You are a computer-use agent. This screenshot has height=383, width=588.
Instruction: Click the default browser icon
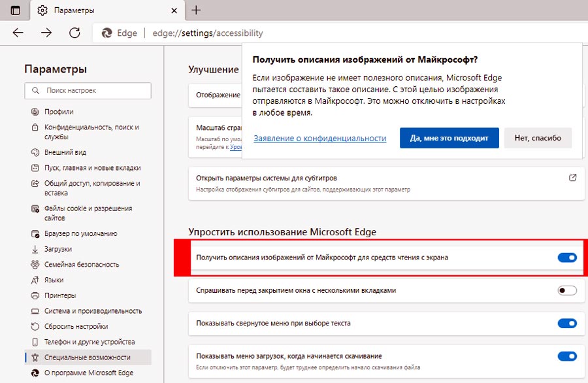35,234
